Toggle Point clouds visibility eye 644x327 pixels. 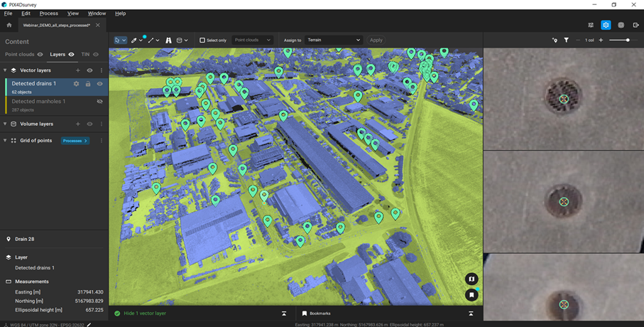40,54
